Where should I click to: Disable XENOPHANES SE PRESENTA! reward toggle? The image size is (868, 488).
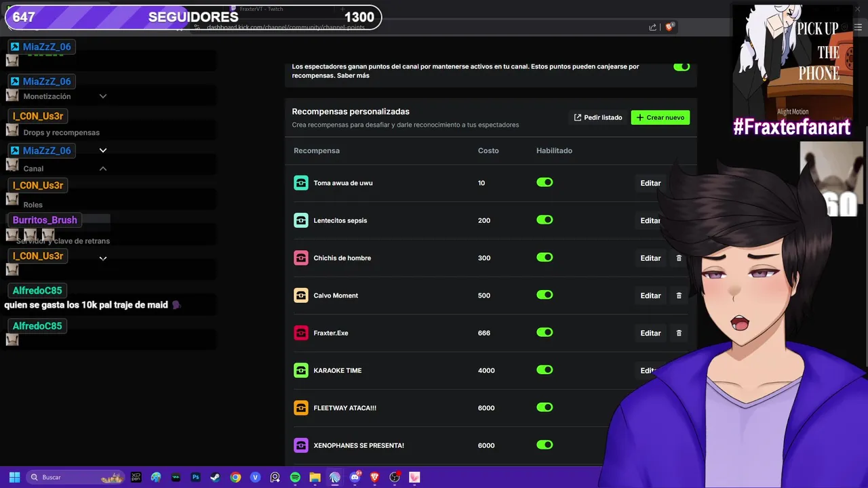tap(545, 445)
